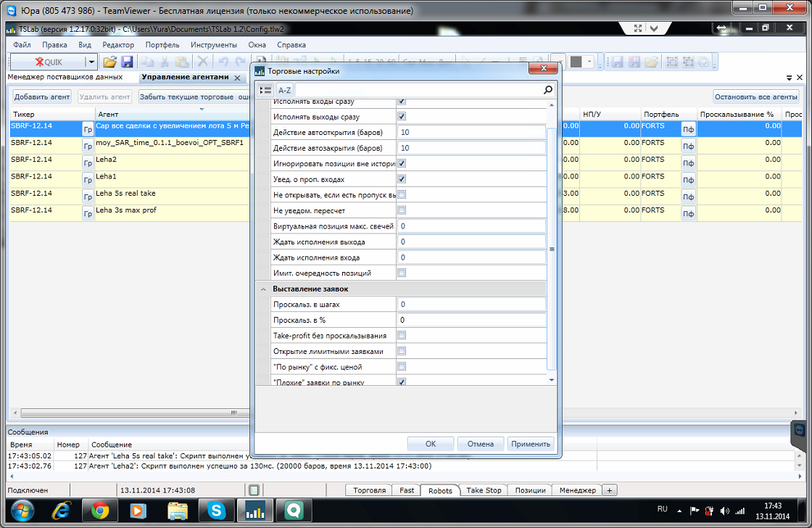Switch settings to categorized view
Image resolution: width=812 pixels, height=528 pixels.
265,90
